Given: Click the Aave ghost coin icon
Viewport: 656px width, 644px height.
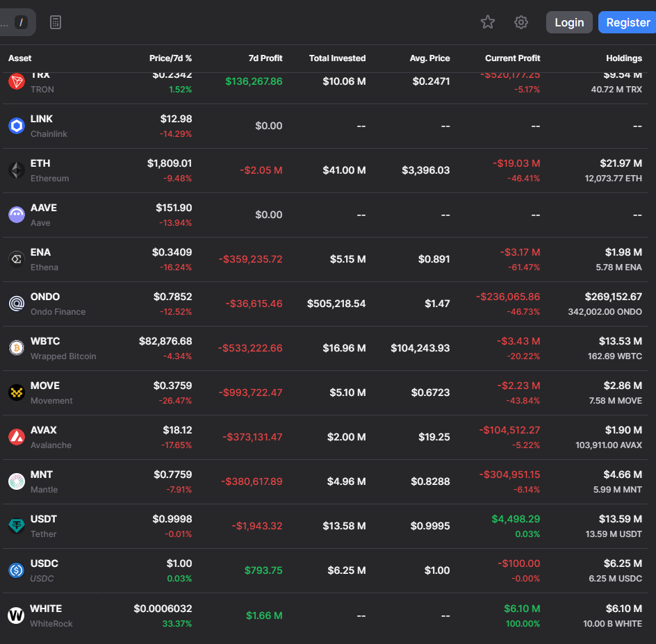Looking at the screenshot, I should pos(17,215).
